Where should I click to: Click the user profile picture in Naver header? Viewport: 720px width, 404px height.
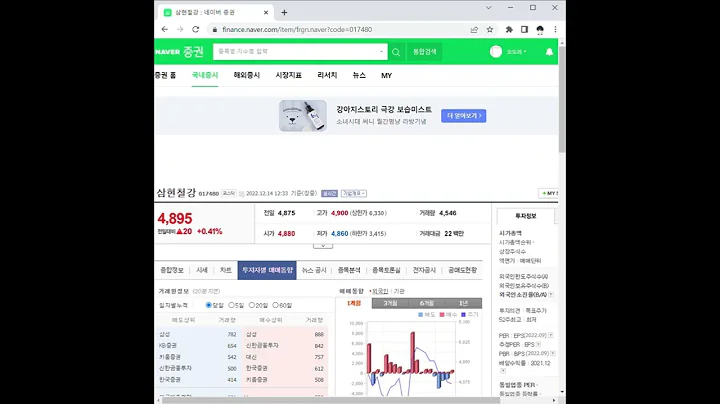[496, 52]
